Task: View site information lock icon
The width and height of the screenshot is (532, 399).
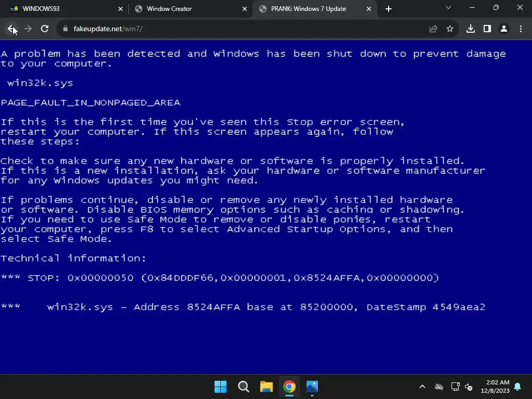Action: (65, 29)
